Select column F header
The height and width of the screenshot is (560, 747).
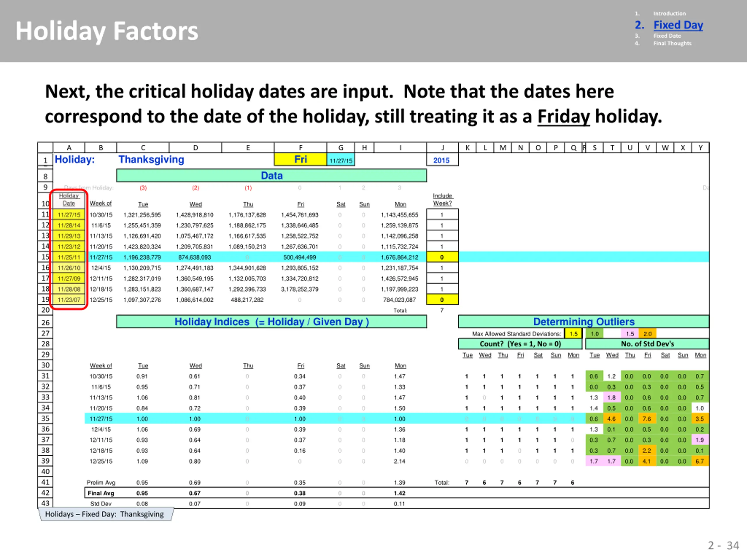(300, 148)
